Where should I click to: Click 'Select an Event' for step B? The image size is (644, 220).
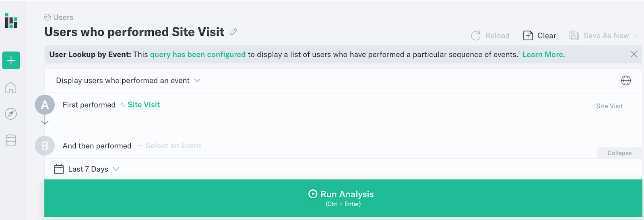coord(173,146)
